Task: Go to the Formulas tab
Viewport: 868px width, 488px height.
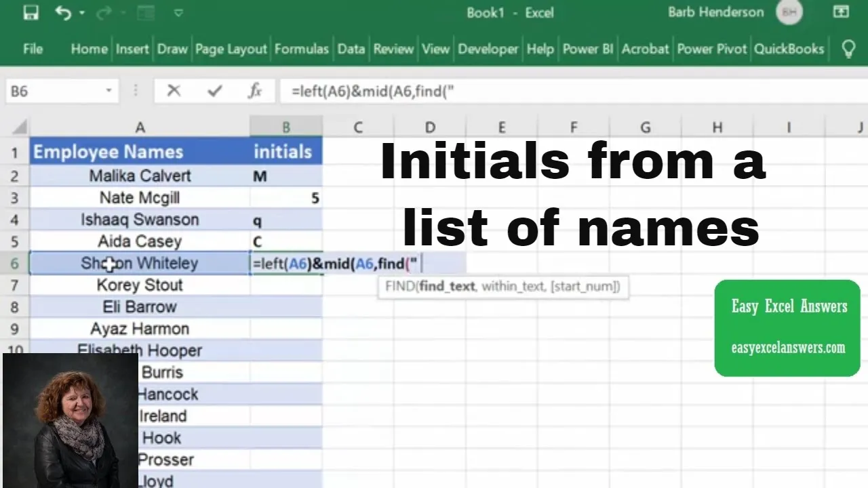Action: pos(302,49)
